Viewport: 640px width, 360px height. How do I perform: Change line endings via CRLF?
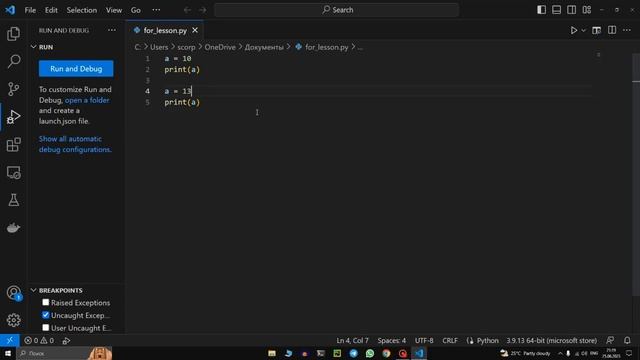[x=450, y=340]
